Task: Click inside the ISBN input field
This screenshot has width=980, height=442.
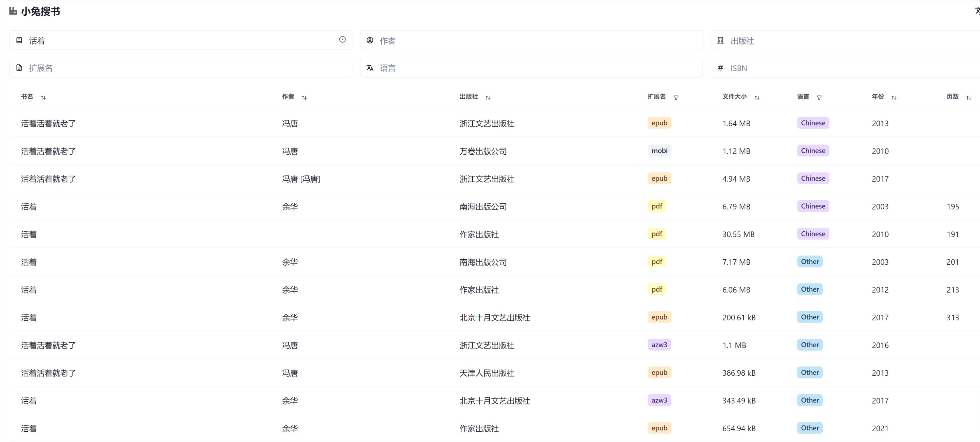Action: 799,68
